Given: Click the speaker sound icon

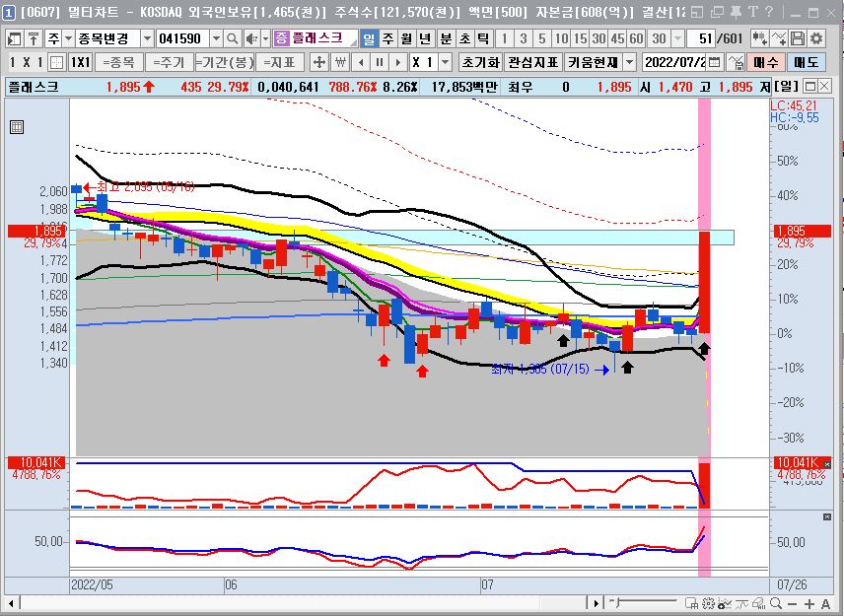Looking at the screenshot, I should tap(251, 38).
